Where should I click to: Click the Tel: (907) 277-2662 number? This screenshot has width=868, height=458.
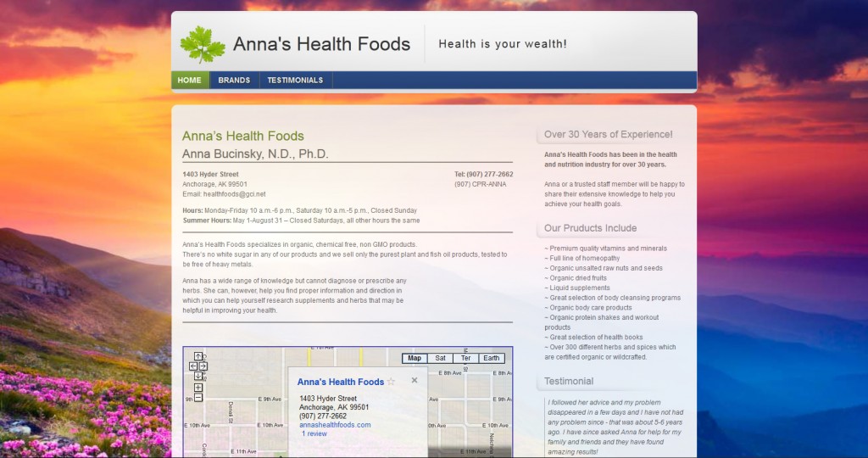pos(484,175)
